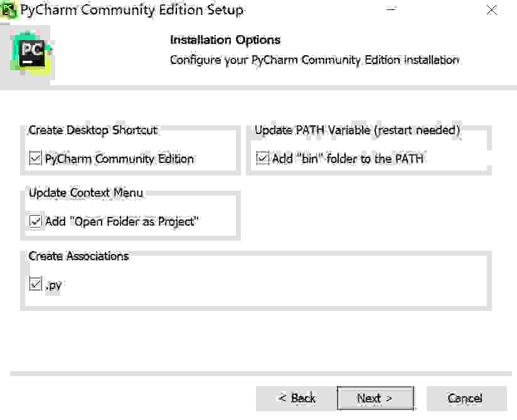The width and height of the screenshot is (517, 420).
Task: Click the PyCharm Community Edition Setup title text
Action: tap(132, 10)
